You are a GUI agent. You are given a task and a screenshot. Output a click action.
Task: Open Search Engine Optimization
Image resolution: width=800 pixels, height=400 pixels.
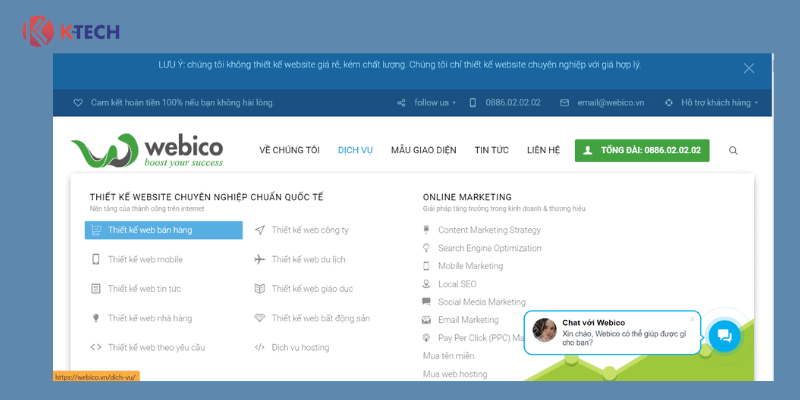click(x=490, y=248)
